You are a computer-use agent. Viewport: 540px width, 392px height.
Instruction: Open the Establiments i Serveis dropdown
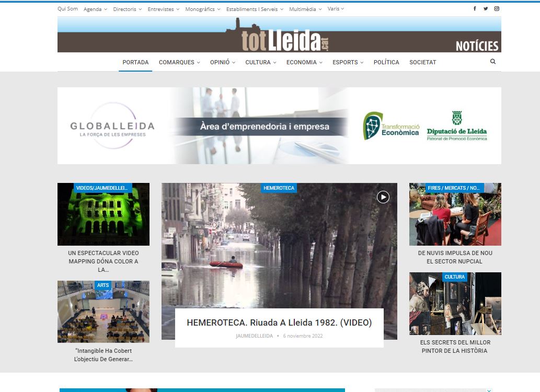pyautogui.click(x=255, y=9)
